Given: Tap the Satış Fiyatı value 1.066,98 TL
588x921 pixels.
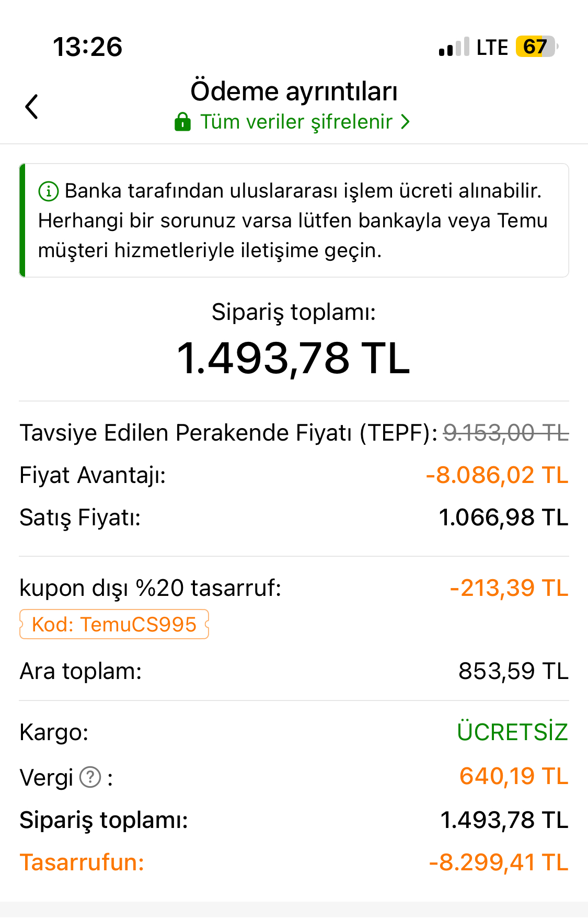Looking at the screenshot, I should pyautogui.click(x=503, y=517).
